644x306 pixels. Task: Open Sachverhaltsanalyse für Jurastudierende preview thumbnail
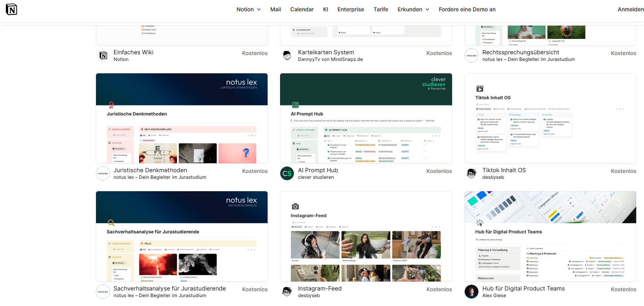point(182,236)
